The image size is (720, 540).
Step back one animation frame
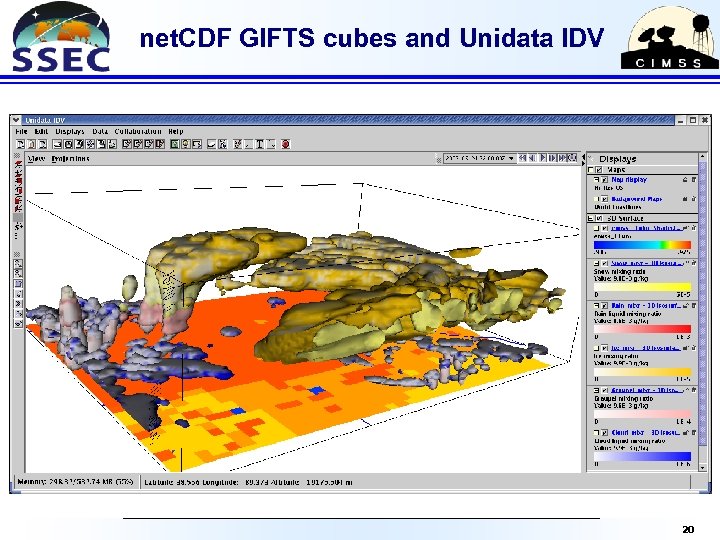(x=532, y=158)
